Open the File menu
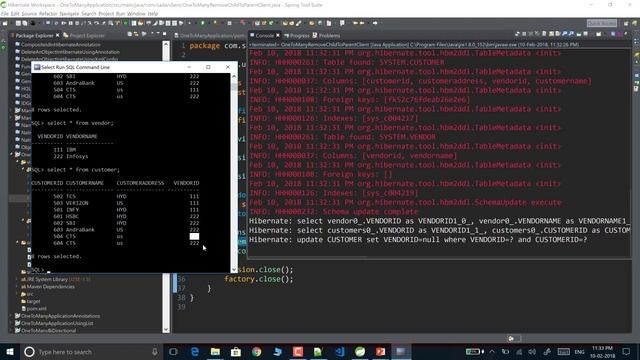 (x=4, y=13)
